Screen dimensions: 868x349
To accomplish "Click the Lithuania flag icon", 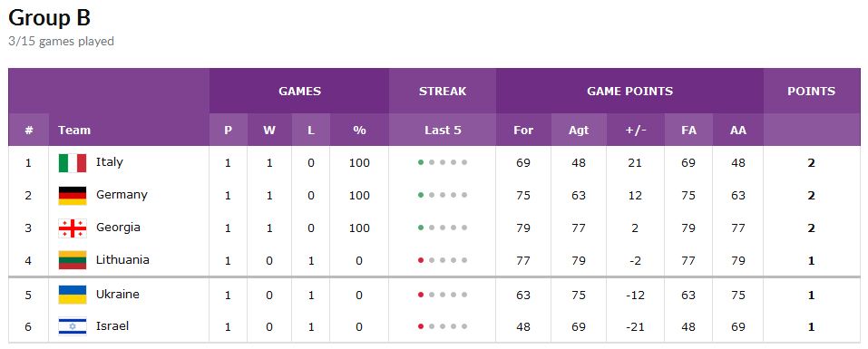I will point(73,260).
